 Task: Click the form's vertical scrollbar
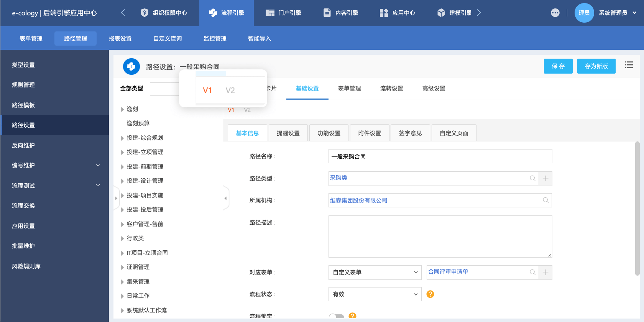point(637,209)
